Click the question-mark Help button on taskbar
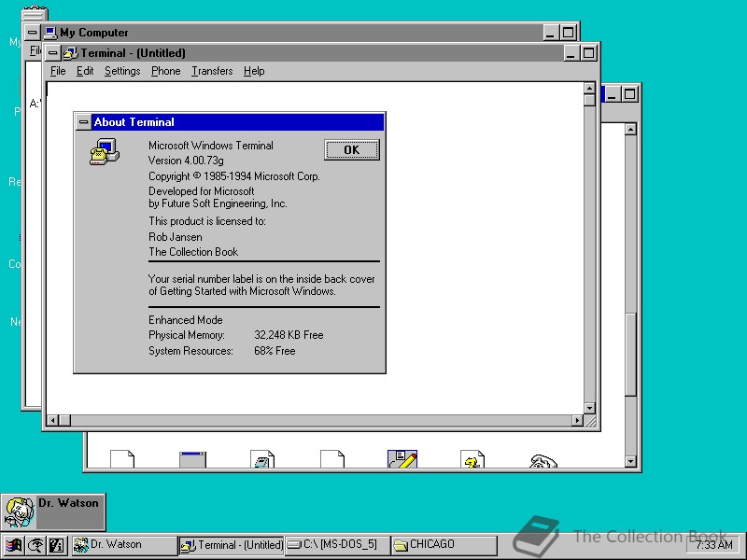This screenshot has height=560, width=747. [56, 545]
